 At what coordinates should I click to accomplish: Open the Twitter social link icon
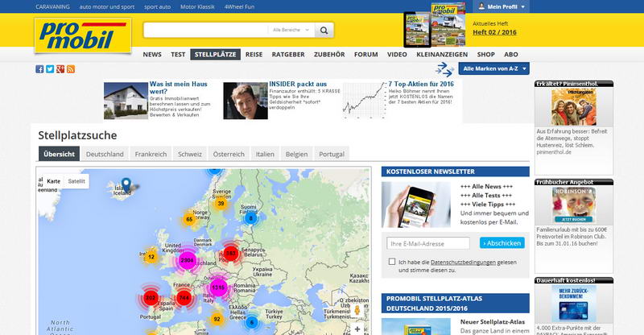tap(50, 69)
